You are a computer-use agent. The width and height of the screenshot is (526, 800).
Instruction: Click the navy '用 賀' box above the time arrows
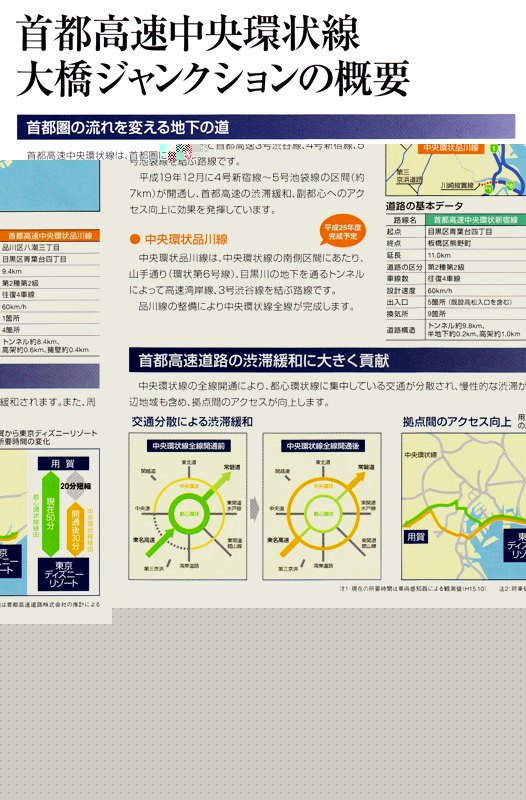coord(63,463)
